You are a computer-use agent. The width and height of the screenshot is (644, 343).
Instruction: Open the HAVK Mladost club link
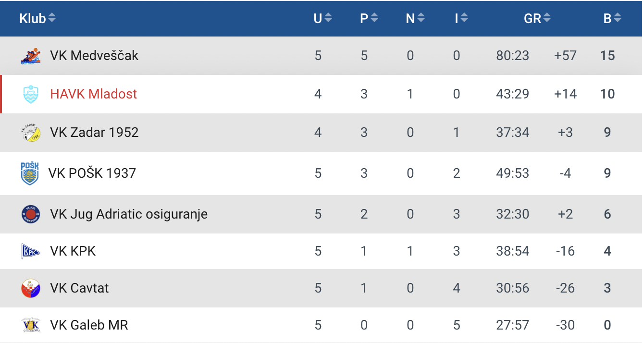coord(94,94)
